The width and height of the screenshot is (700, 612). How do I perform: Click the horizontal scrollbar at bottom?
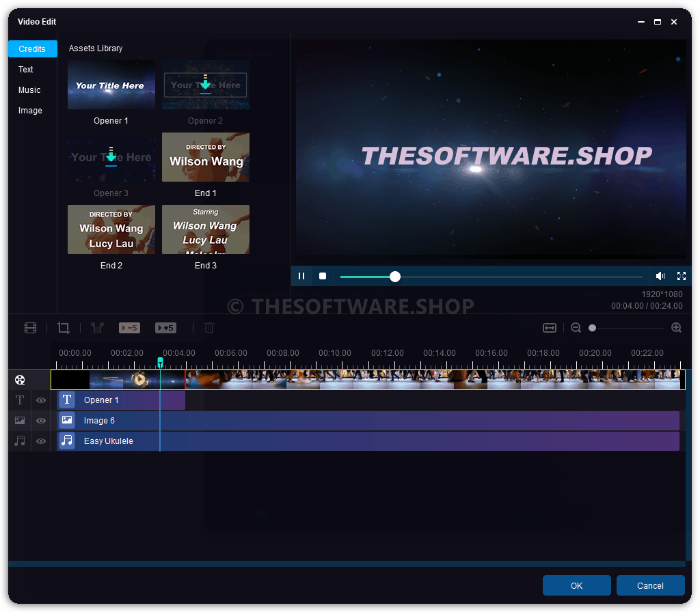click(x=347, y=564)
